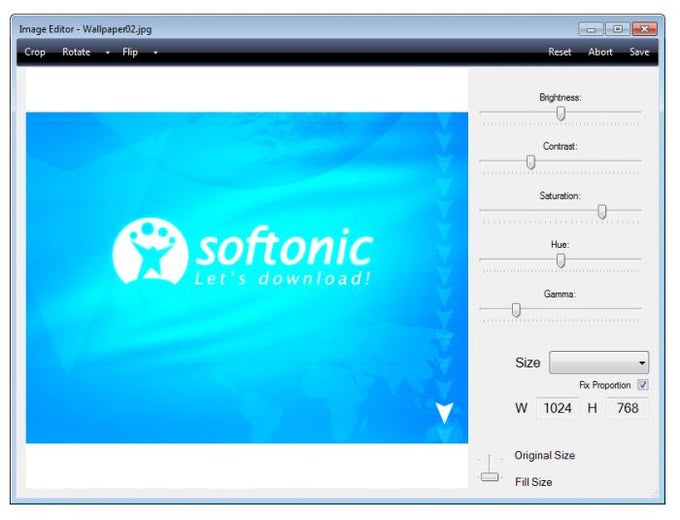This screenshot has width=680, height=520.
Task: Click the Saturation slider handle
Action: 602,212
